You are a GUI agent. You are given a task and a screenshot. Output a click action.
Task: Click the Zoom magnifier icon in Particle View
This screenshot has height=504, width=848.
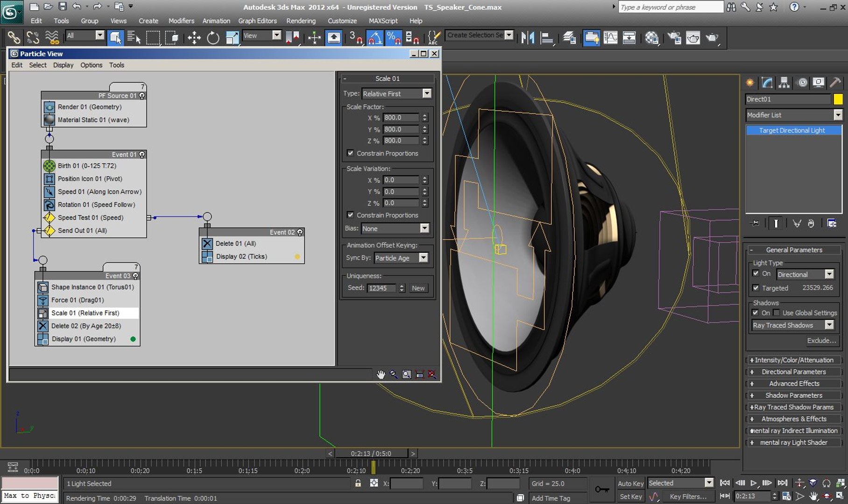coord(394,374)
